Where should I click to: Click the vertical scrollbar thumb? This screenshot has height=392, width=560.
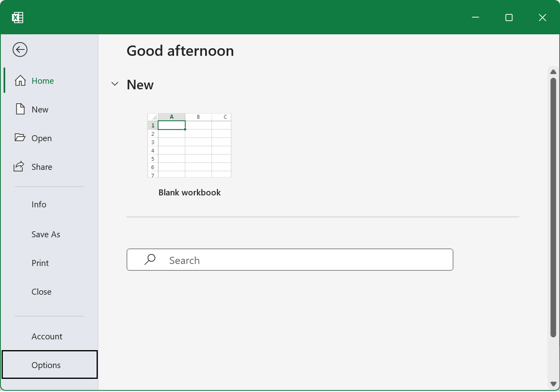point(553,208)
